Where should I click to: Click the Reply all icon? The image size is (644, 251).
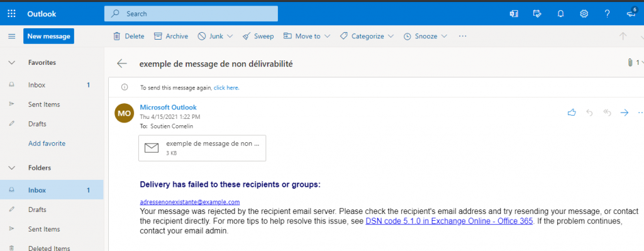pyautogui.click(x=608, y=113)
